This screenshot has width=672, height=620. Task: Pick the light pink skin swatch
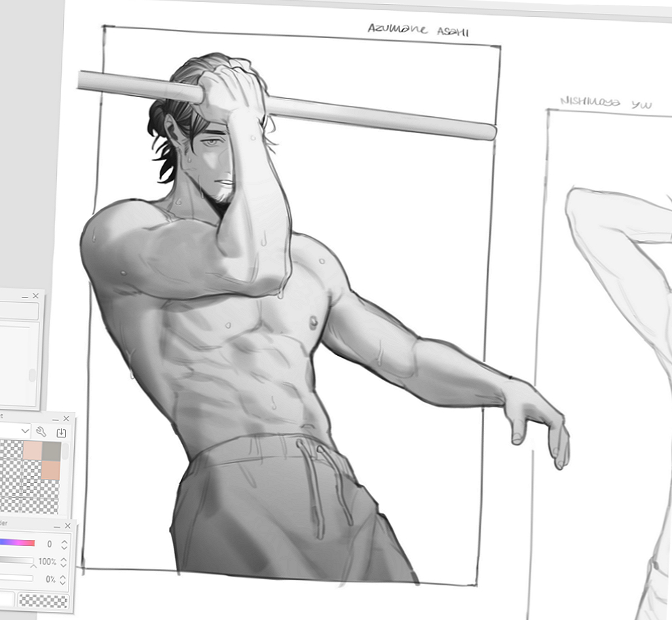[32, 451]
